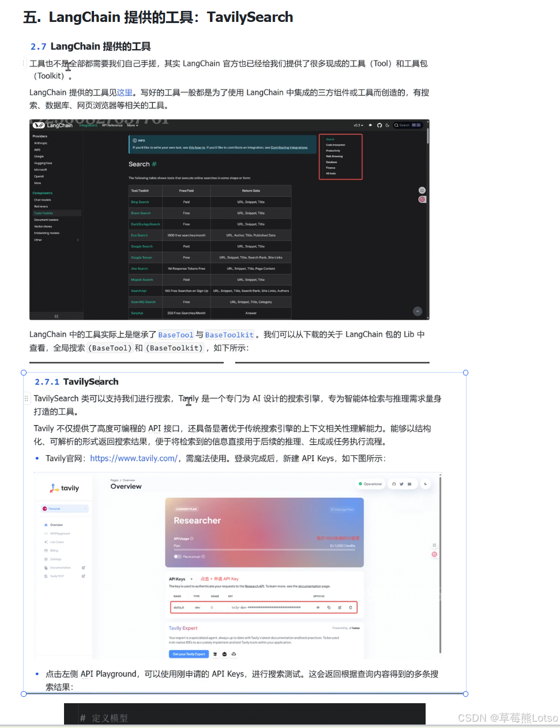Select API Reference in LangChain navbar
The height and width of the screenshot is (728, 560).
pyautogui.click(x=112, y=125)
